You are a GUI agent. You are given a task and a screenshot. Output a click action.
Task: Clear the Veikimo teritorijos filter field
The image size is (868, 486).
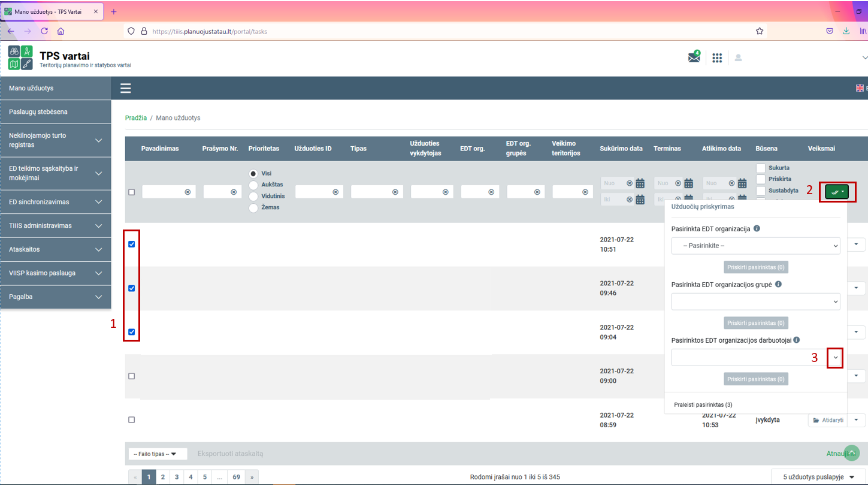[584, 192]
